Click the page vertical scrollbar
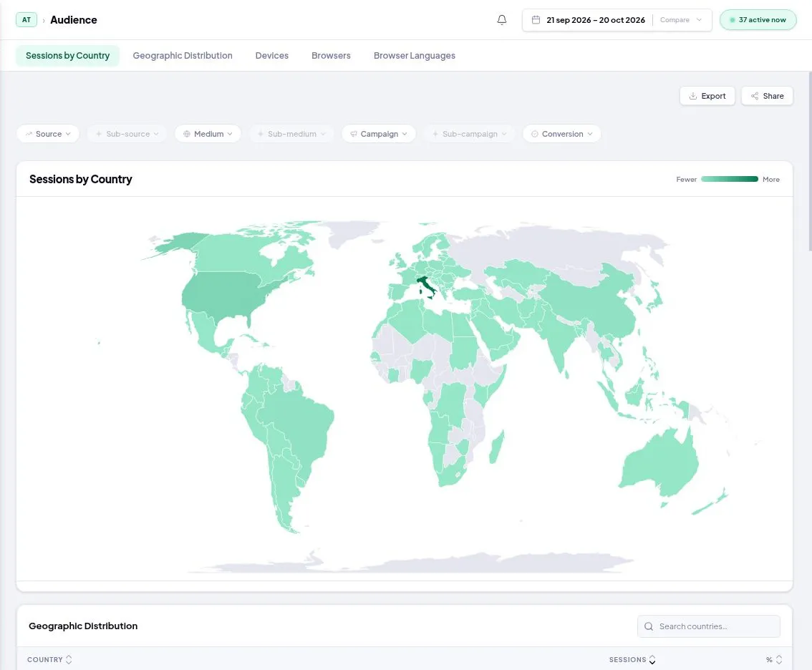 pos(810,162)
